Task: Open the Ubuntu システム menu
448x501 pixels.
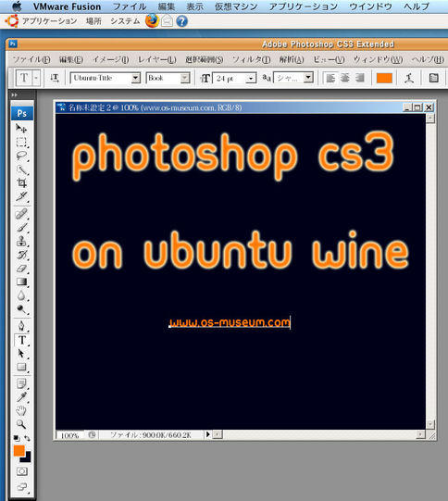Action: [x=125, y=21]
